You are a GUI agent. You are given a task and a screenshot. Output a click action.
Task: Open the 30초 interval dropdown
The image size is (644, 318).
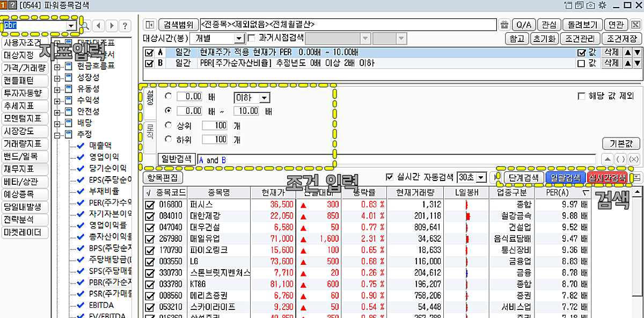pyautogui.click(x=480, y=177)
